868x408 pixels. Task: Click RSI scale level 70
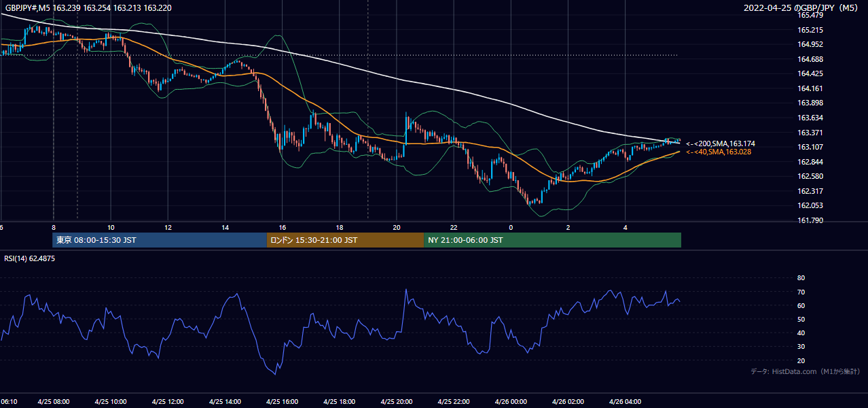point(801,292)
